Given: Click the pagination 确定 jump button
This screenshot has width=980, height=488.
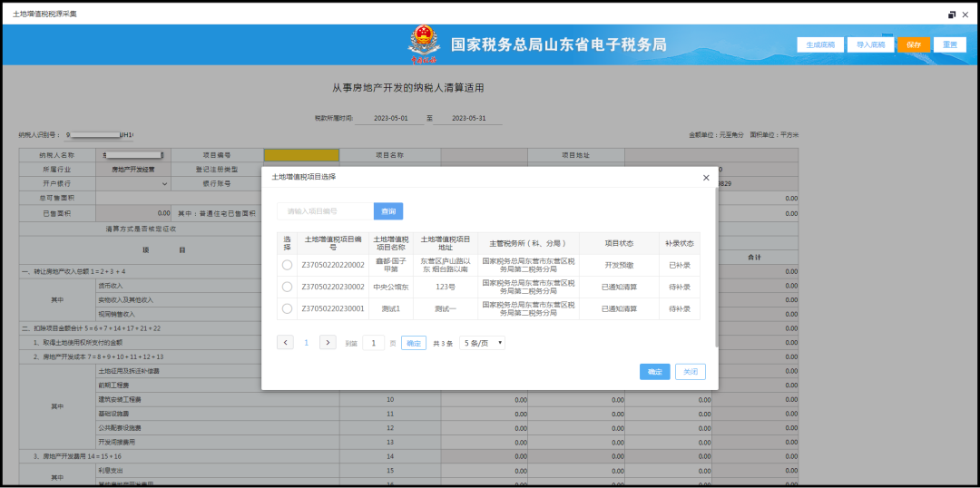Looking at the screenshot, I should coord(414,342).
